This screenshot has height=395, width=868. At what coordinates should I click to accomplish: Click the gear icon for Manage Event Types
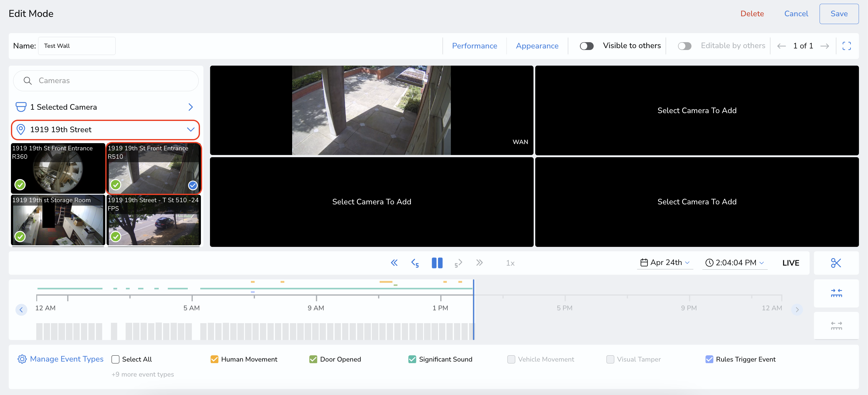pyautogui.click(x=22, y=359)
